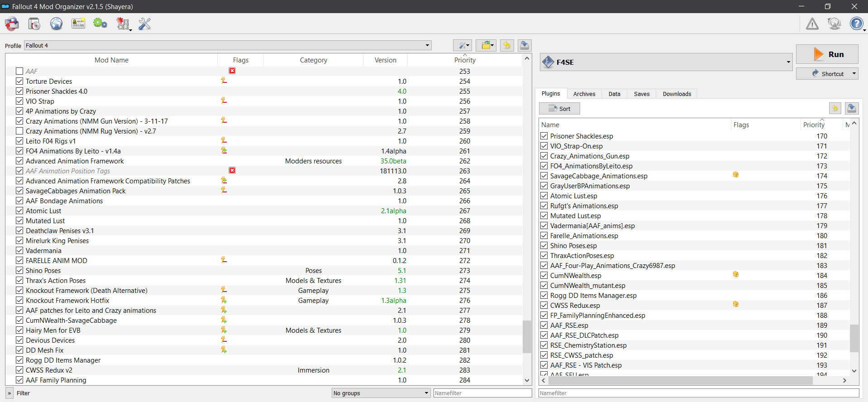Switch to the Archives tab
868x402 pixels.
coord(584,94)
